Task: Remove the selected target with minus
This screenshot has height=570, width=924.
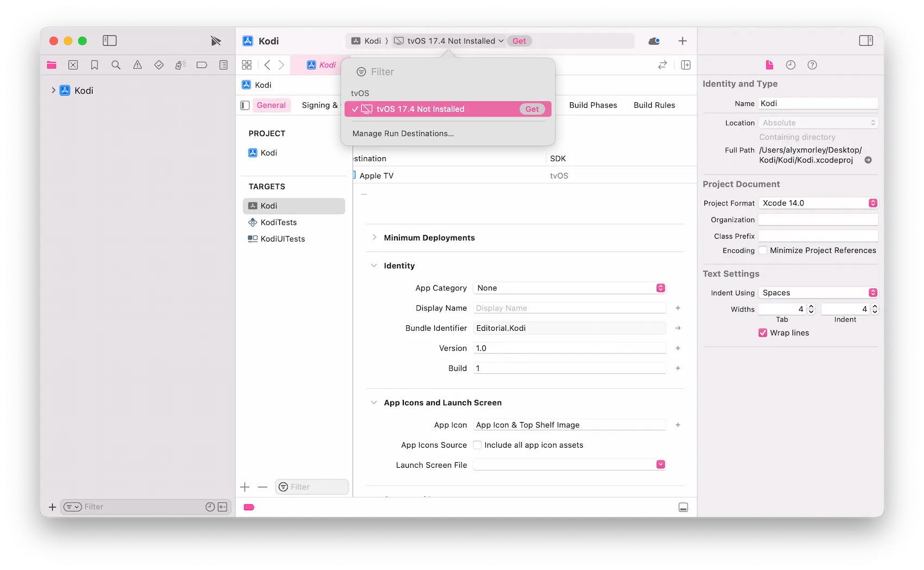Action: [x=263, y=487]
